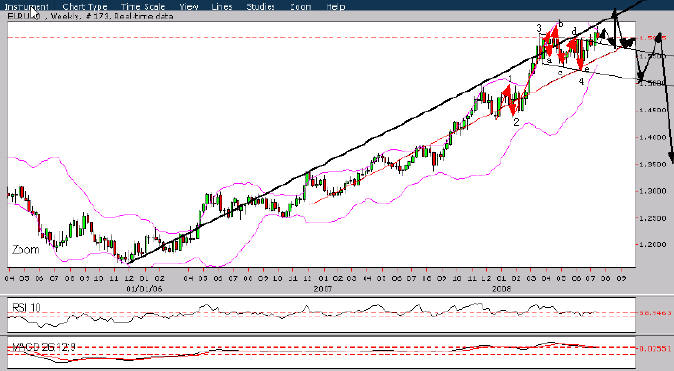Image resolution: width=674 pixels, height=371 pixels.
Task: Click the wave label 4 on the chart
Action: (581, 81)
